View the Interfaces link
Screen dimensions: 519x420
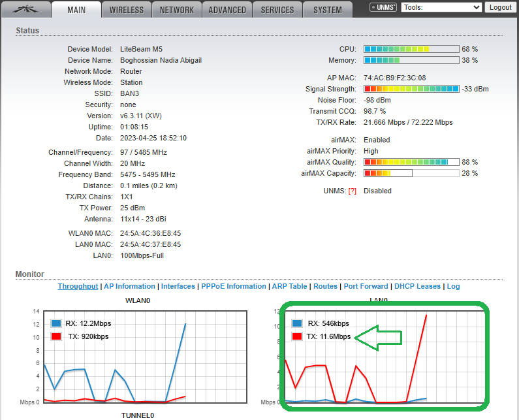tap(178, 286)
